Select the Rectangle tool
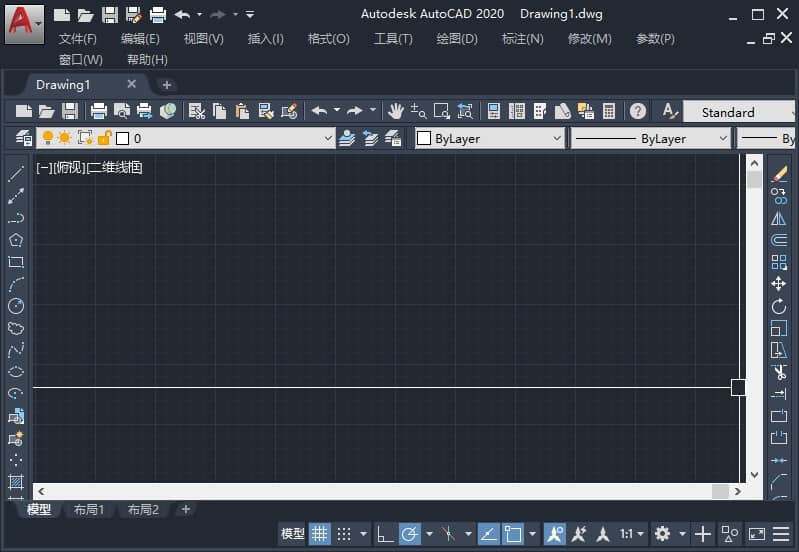This screenshot has height=552, width=799. 16,262
